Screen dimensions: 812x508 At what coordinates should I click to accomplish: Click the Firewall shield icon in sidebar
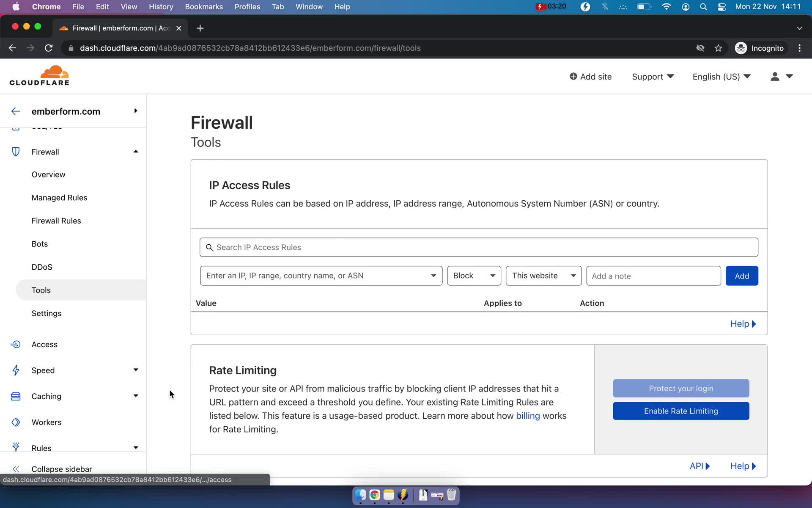15,151
